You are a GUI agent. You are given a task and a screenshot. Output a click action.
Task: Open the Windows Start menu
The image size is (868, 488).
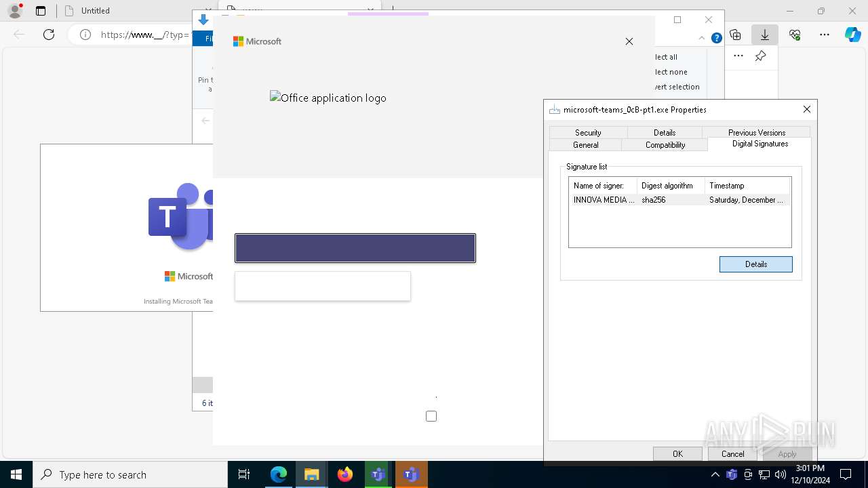pos(16,474)
